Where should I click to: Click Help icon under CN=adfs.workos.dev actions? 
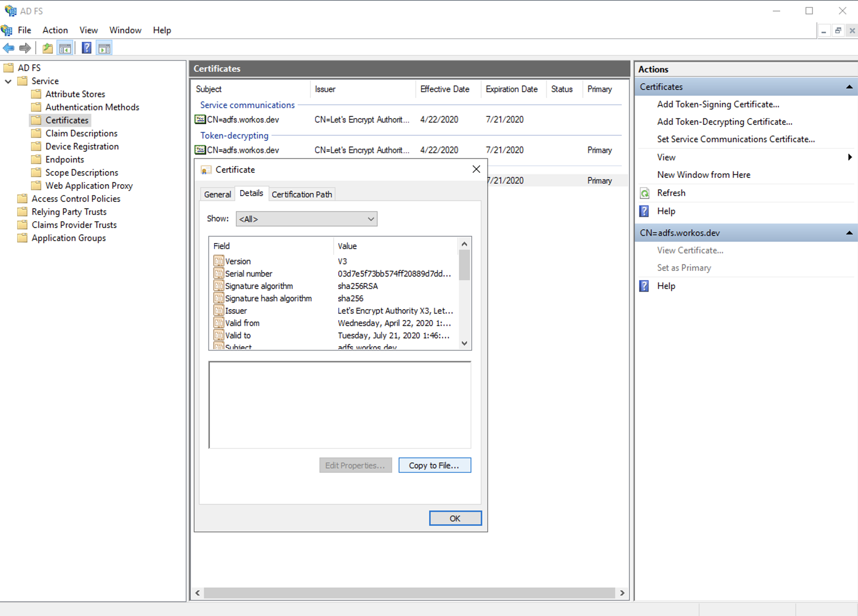(644, 286)
